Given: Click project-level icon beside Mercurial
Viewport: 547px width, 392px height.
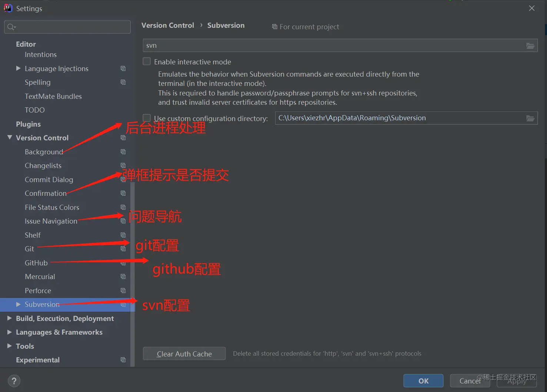Looking at the screenshot, I should coord(123,277).
